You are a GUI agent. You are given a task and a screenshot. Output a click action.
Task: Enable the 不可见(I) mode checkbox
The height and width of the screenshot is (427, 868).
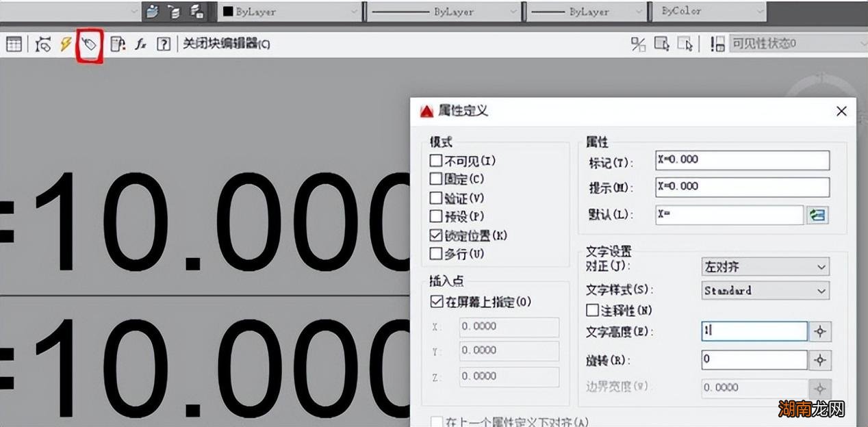pyautogui.click(x=436, y=160)
